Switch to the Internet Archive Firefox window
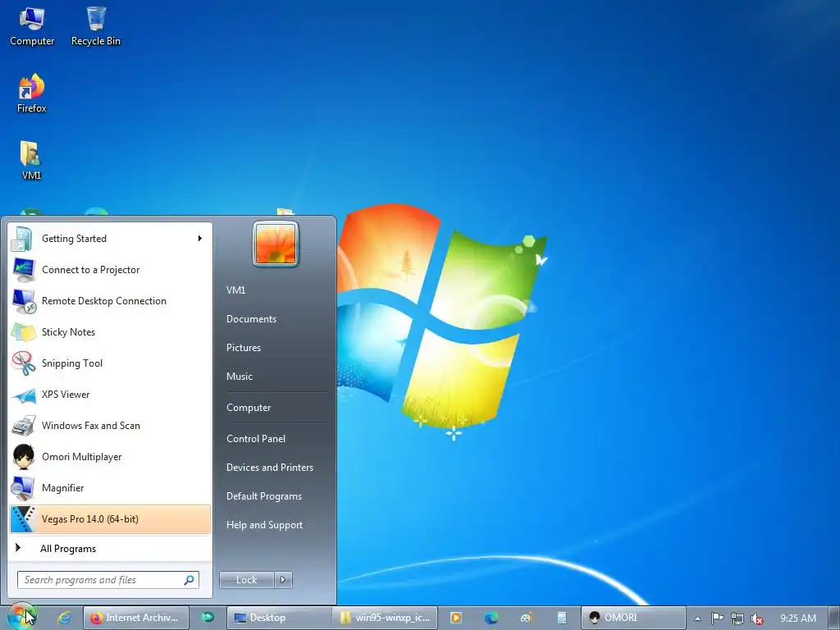840x630 pixels. (x=136, y=618)
